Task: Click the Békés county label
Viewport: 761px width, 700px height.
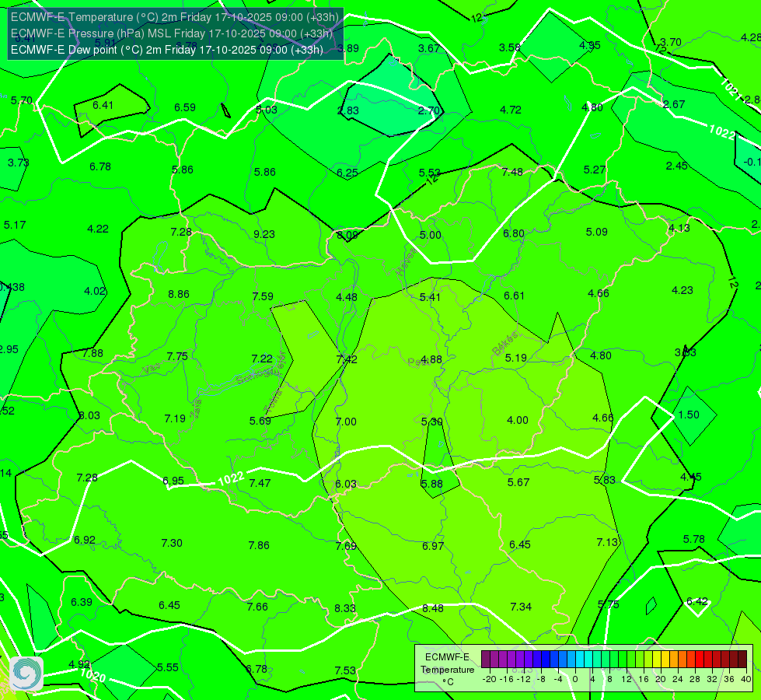Action: 504,344
